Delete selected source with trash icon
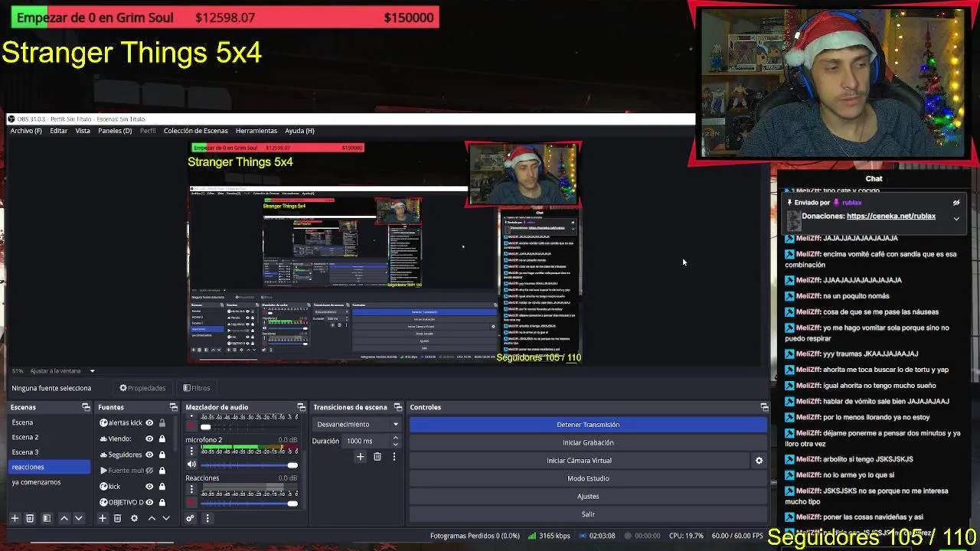This screenshot has height=551, width=980. point(117,518)
